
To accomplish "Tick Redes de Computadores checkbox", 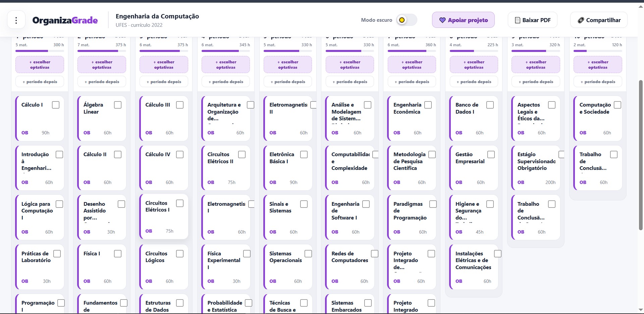I will 375,254.
